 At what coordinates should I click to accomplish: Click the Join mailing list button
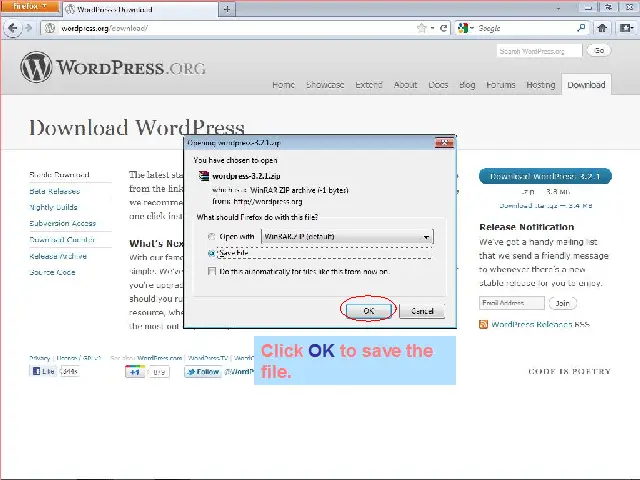562,303
